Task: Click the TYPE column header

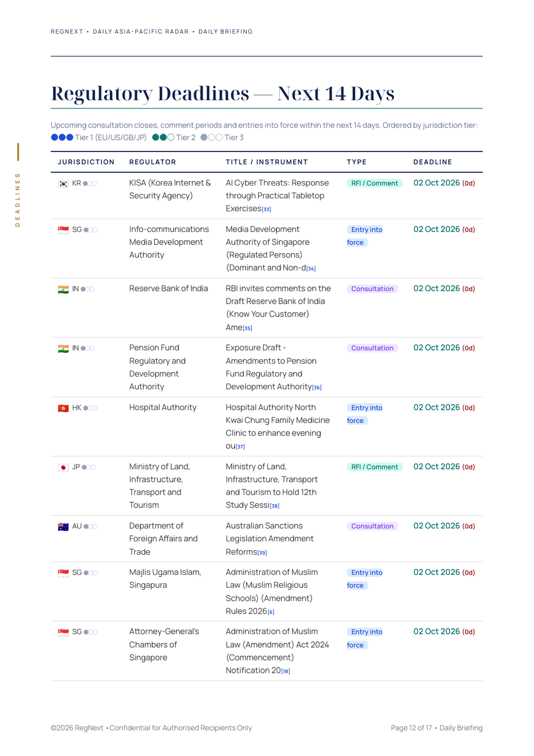Action: (356, 162)
